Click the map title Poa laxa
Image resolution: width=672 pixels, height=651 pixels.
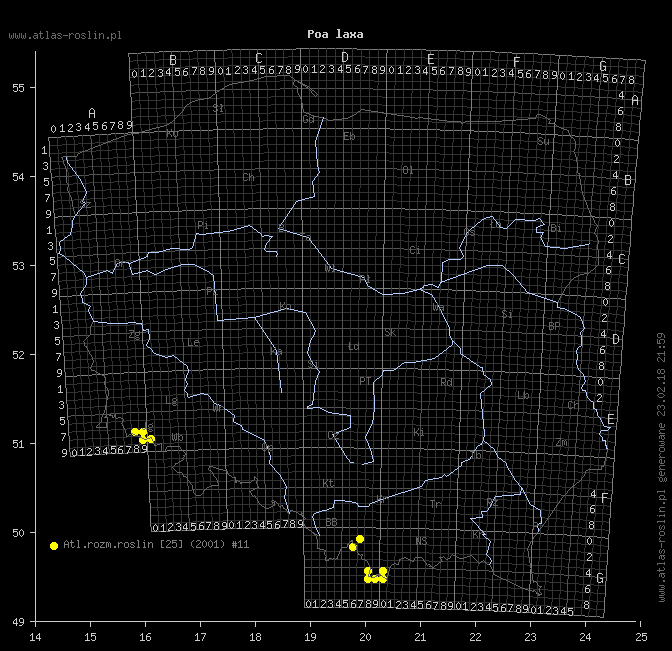point(335,34)
